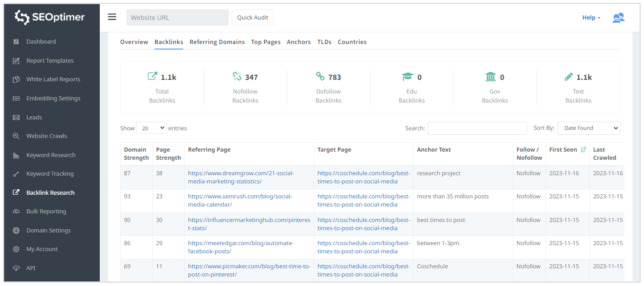Expand the Show entries dropdown
The height and width of the screenshot is (286, 644).
pos(151,128)
